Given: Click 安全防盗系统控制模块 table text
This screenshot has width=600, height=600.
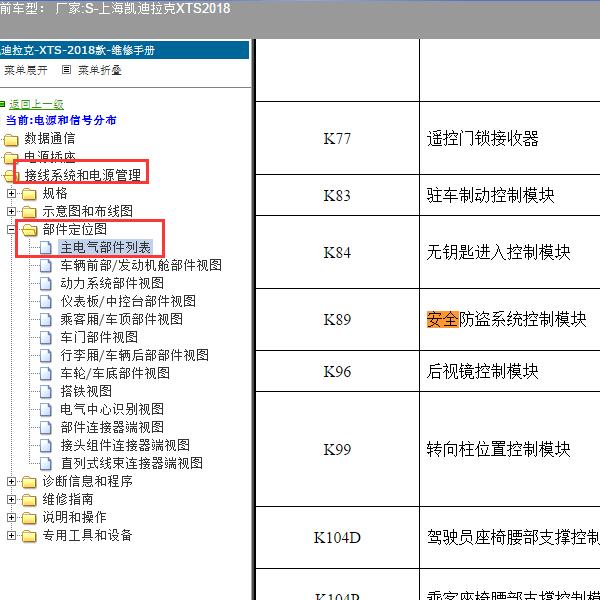Looking at the screenshot, I should [507, 319].
